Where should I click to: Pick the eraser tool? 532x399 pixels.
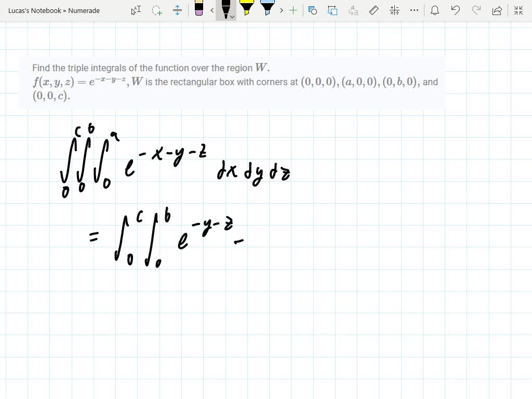tap(199, 10)
